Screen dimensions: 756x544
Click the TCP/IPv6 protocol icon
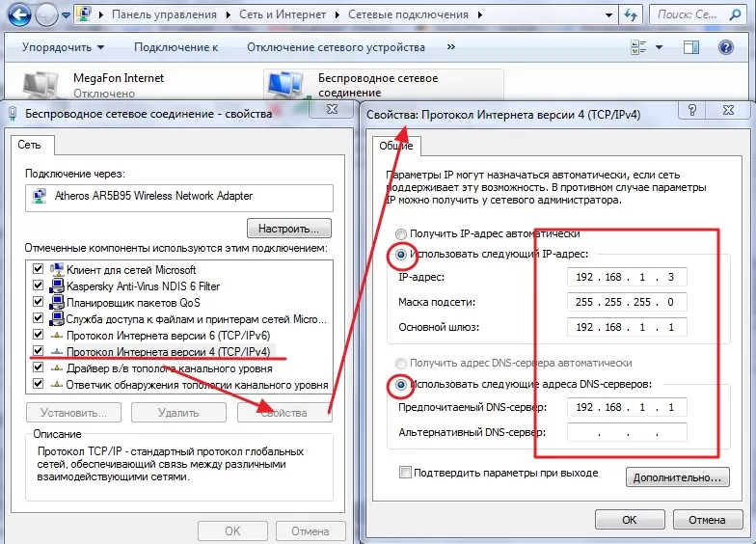(x=57, y=336)
